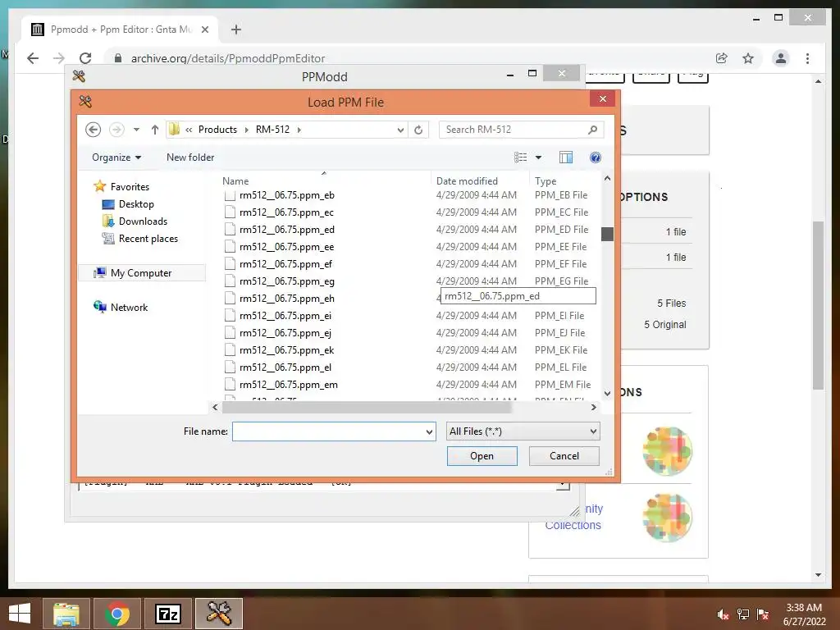The width and height of the screenshot is (840, 630).
Task: Open Chrome's three-dot menu
Action: (x=807, y=58)
